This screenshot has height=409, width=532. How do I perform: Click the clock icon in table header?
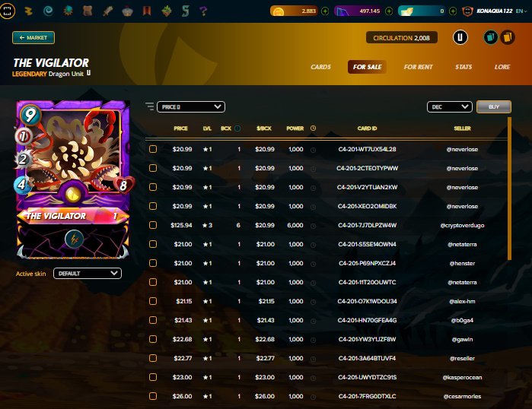click(x=313, y=128)
